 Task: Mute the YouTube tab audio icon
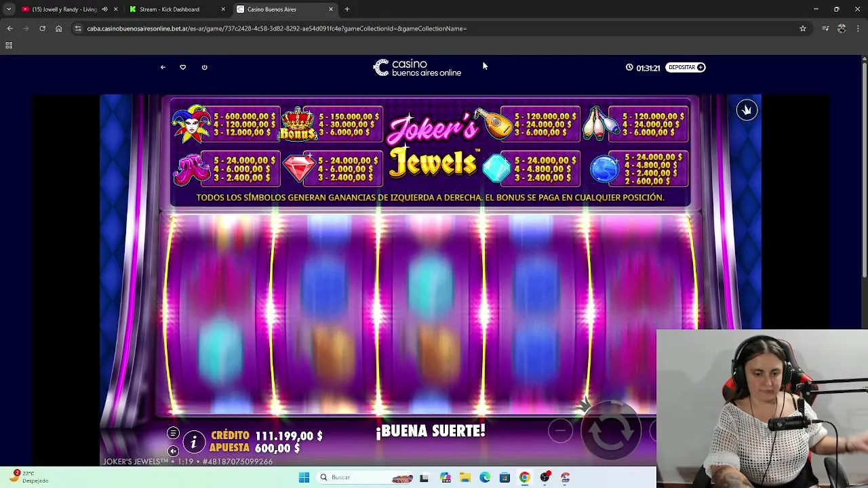point(104,9)
